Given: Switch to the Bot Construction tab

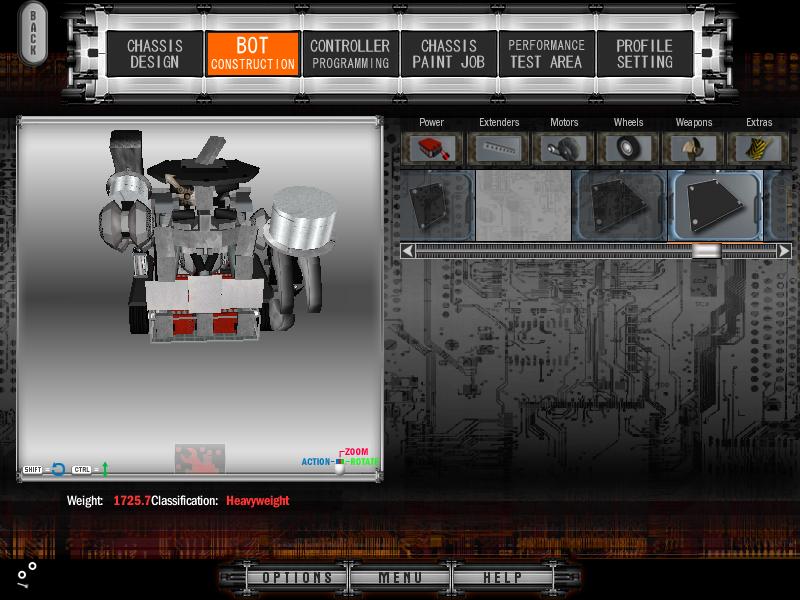Looking at the screenshot, I should point(253,54).
